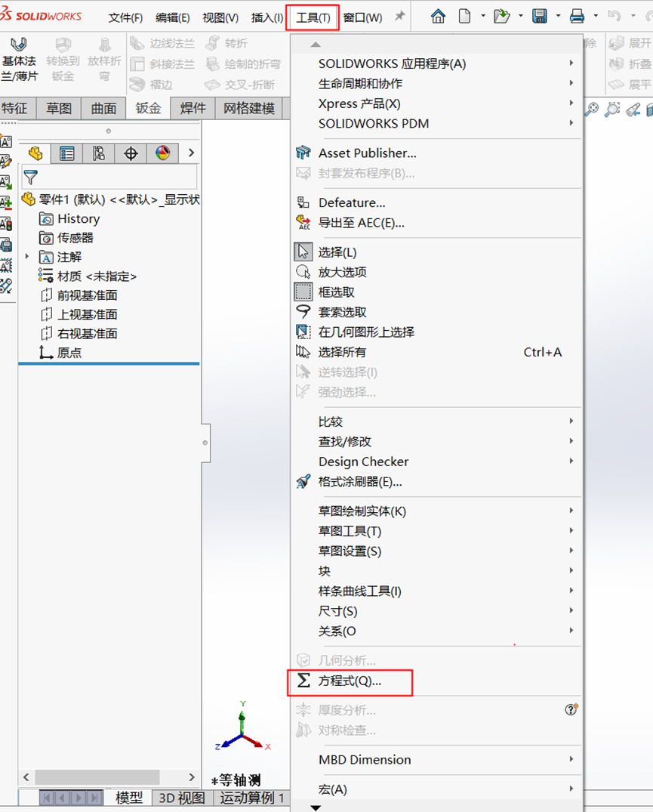Switch to 运动算例 1 bottom tab
Image resolution: width=653 pixels, height=812 pixels.
pos(252,798)
